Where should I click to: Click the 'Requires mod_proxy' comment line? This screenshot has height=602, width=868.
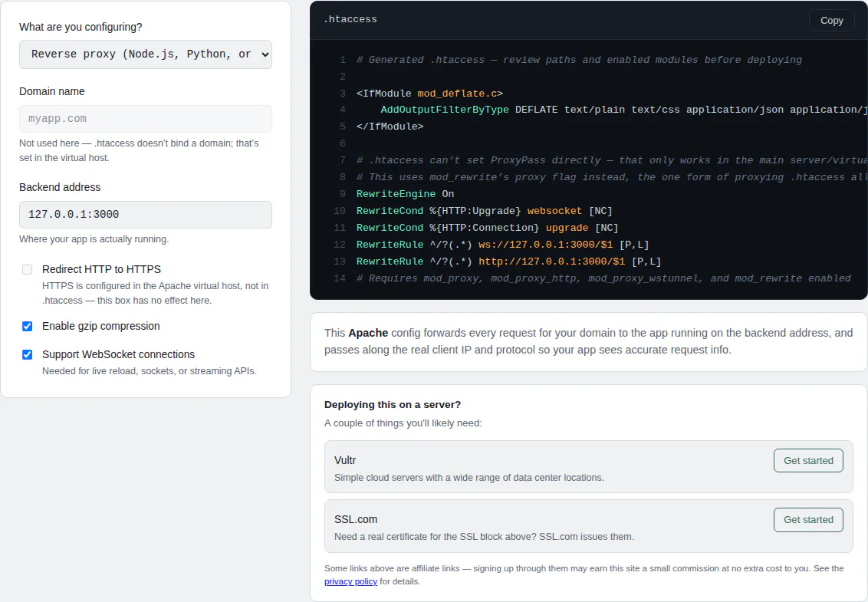tap(603, 278)
